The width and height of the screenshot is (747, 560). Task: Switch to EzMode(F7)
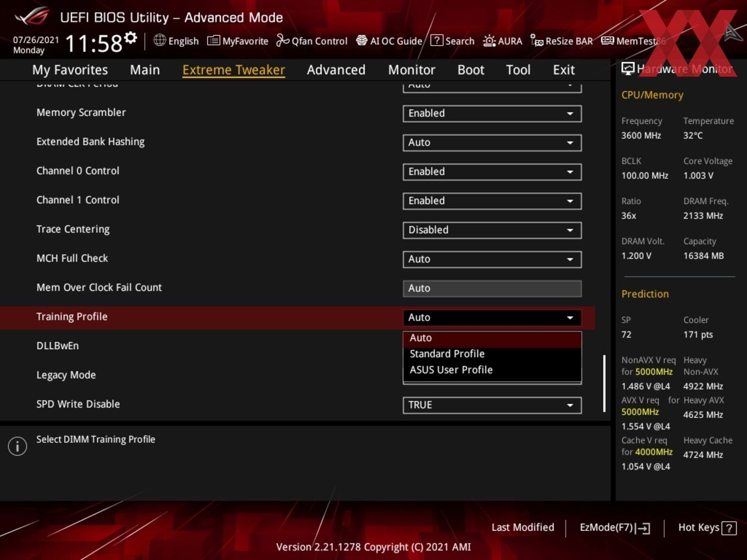click(615, 528)
